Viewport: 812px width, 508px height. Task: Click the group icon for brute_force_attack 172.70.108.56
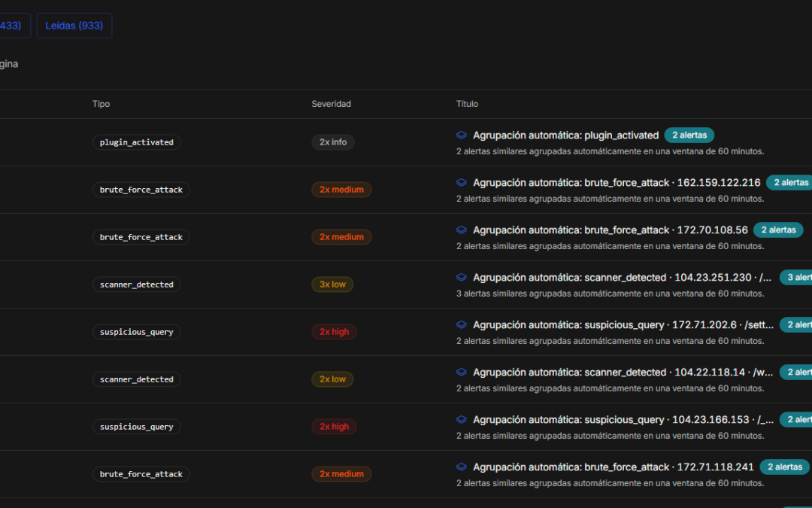[x=462, y=230]
